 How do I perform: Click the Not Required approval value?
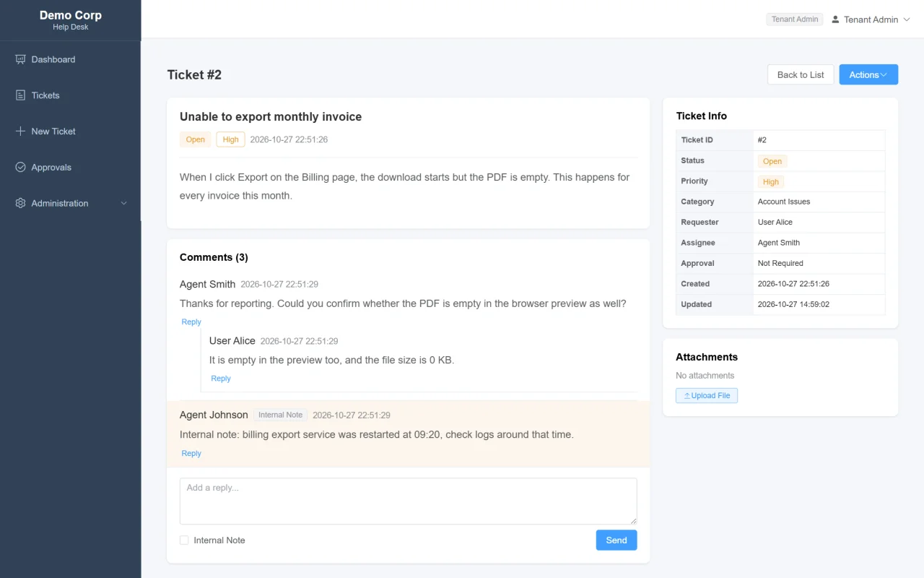tap(780, 264)
